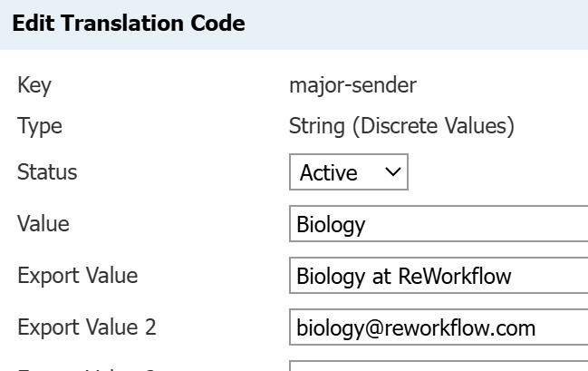Click the major-sender key value
588x371 pixels.
click(352, 86)
